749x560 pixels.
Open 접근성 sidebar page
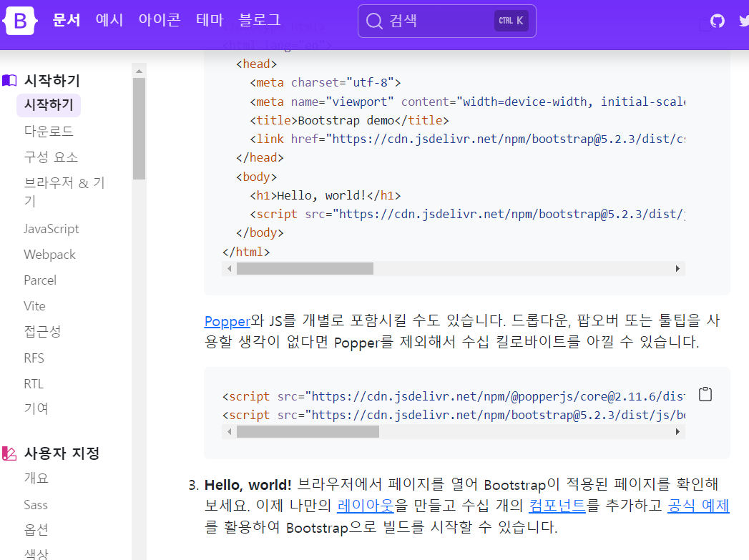pos(42,332)
